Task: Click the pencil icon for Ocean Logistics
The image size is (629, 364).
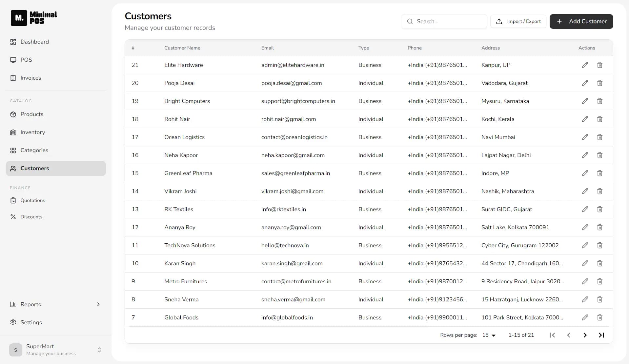Action: point(585,137)
